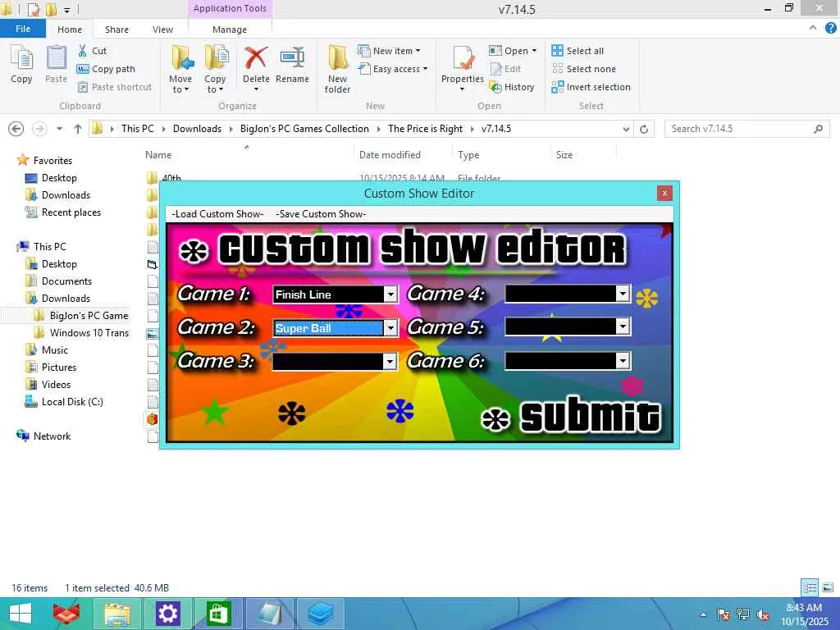Select Recent places under Favorites
This screenshot has height=630, width=840.
[64, 212]
